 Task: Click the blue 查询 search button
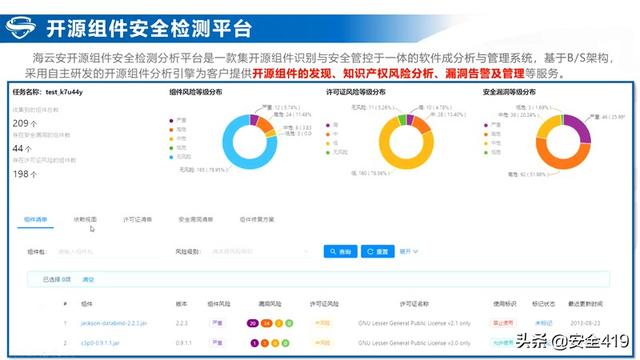click(x=340, y=251)
